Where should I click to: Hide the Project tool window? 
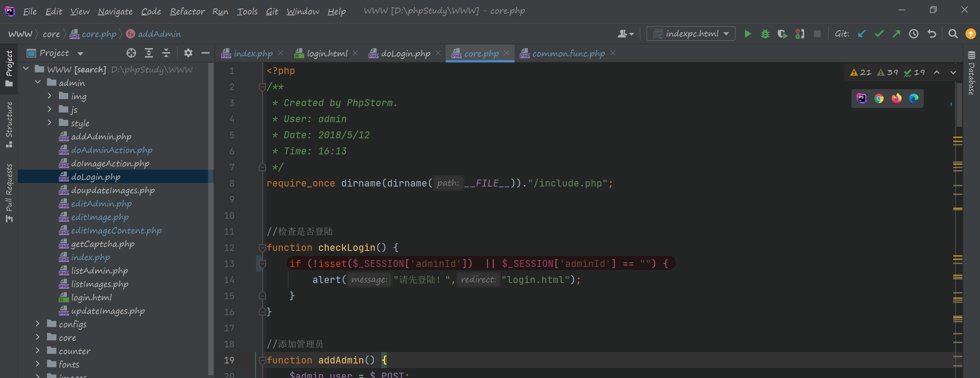(206, 53)
